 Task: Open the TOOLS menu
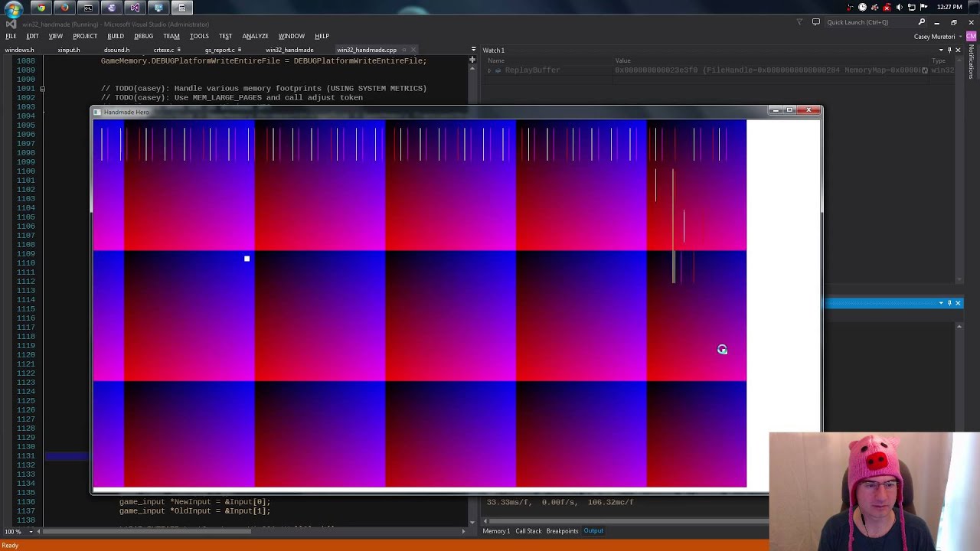[199, 36]
